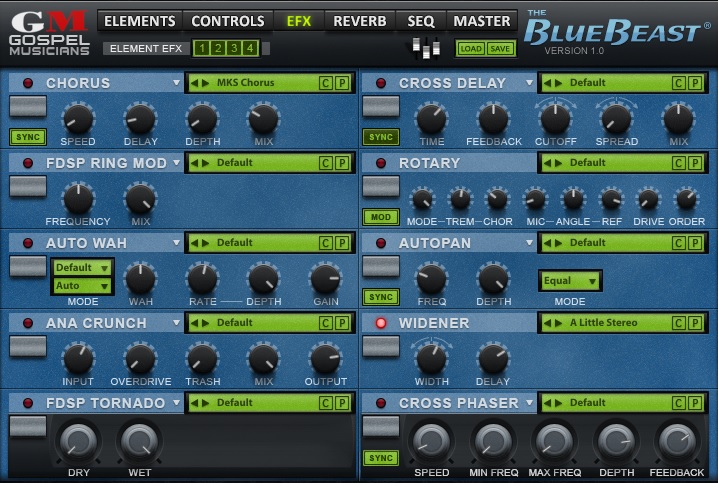Click the C icon in Auto Wah preset bar
This screenshot has height=483, width=718.
click(x=325, y=243)
